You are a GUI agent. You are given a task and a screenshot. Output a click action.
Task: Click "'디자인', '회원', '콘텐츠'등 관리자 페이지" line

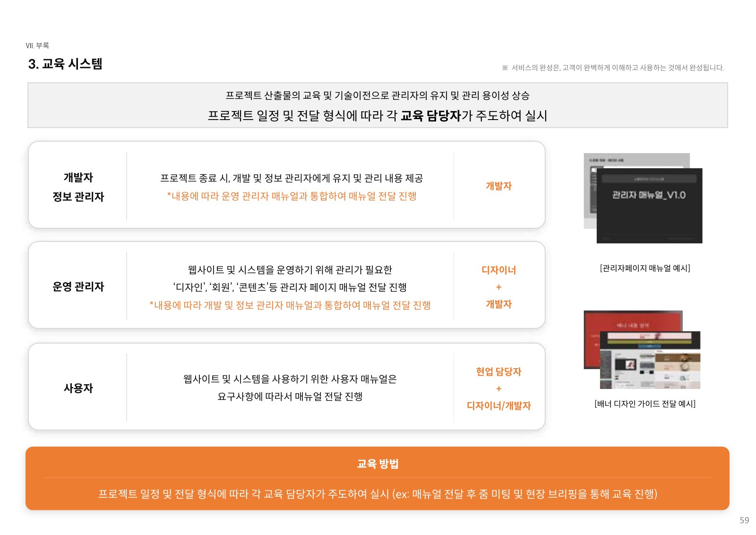[290, 287]
